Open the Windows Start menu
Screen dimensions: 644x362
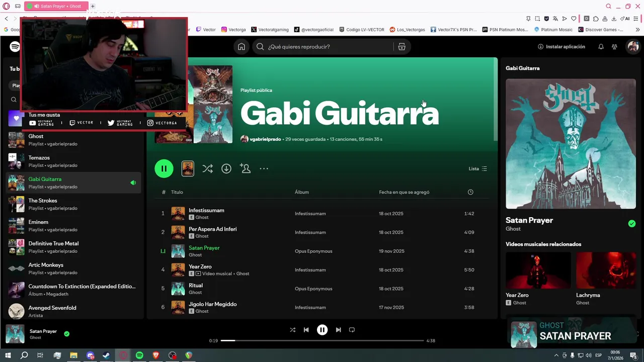pyautogui.click(x=8, y=355)
